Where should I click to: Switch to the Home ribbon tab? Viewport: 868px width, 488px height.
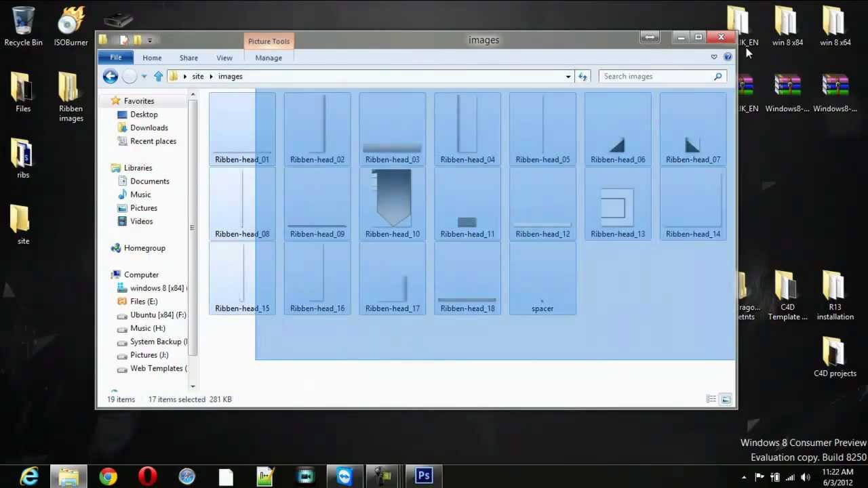pos(152,58)
